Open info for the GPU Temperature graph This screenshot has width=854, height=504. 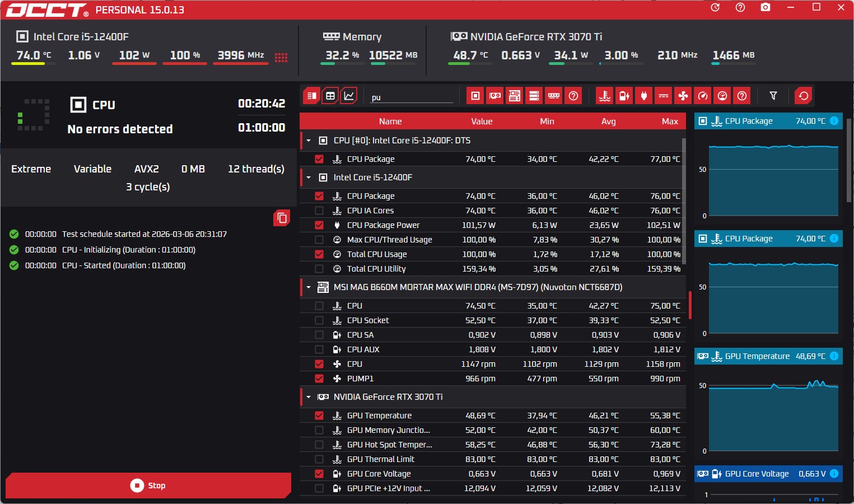834,356
